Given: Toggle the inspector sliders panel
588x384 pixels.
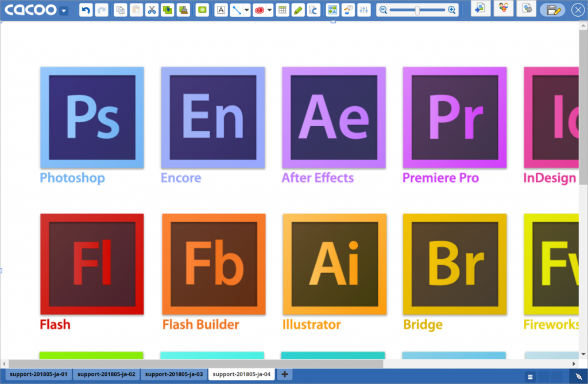Looking at the screenshot, I should click(x=363, y=10).
